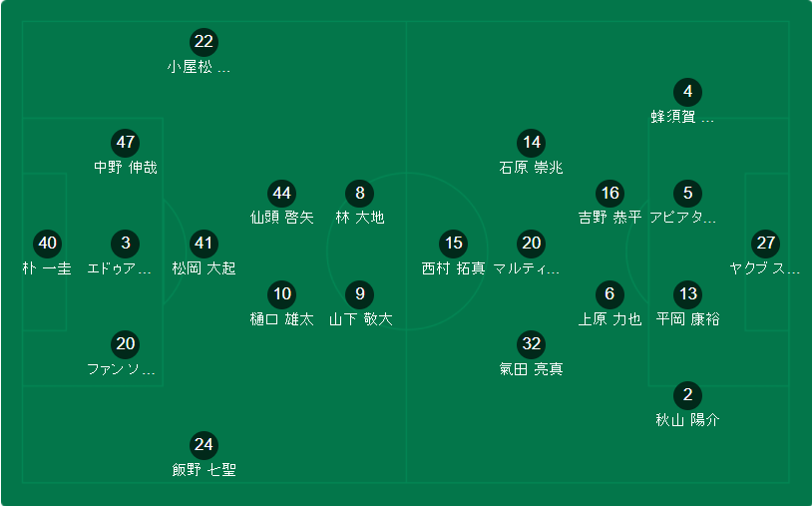The image size is (812, 506).
Task: Open player name 山下 敬大
Action: tap(360, 319)
